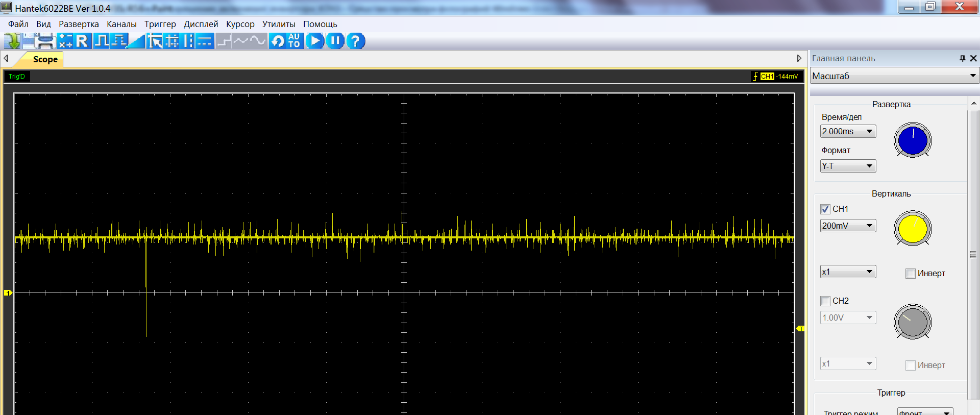Click the gray CH2 vertical knob
The height and width of the screenshot is (415, 980).
coord(913,322)
